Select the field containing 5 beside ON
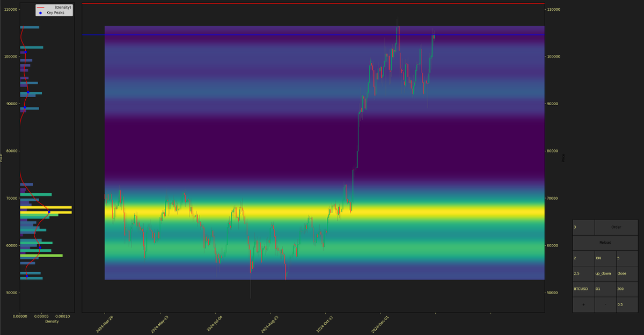The image size is (644, 335). tap(627, 258)
